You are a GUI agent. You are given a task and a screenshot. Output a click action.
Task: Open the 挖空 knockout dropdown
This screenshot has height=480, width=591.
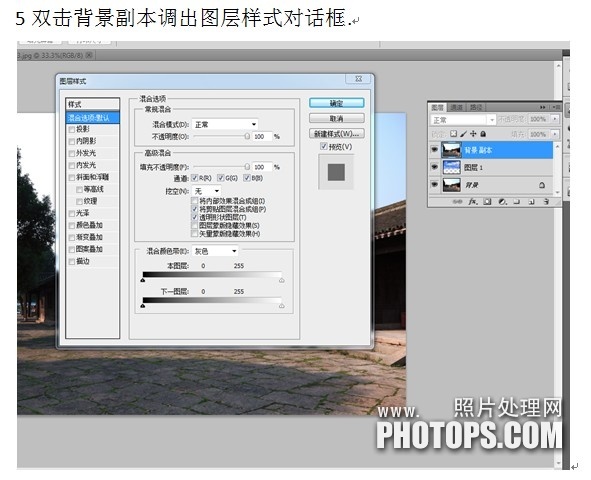(207, 191)
